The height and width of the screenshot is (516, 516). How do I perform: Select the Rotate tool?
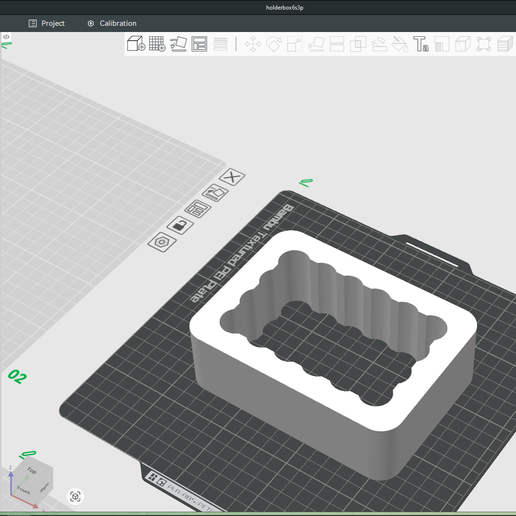pos(274,44)
